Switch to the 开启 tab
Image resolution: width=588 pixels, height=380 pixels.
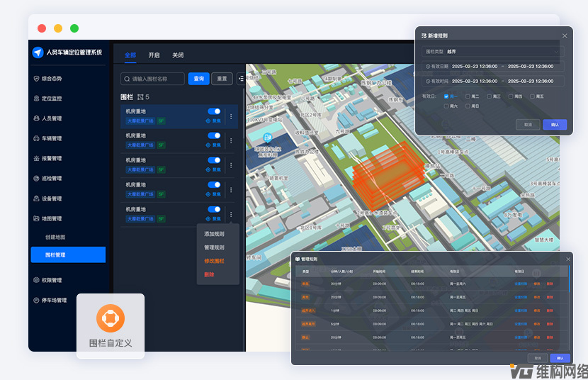(154, 55)
